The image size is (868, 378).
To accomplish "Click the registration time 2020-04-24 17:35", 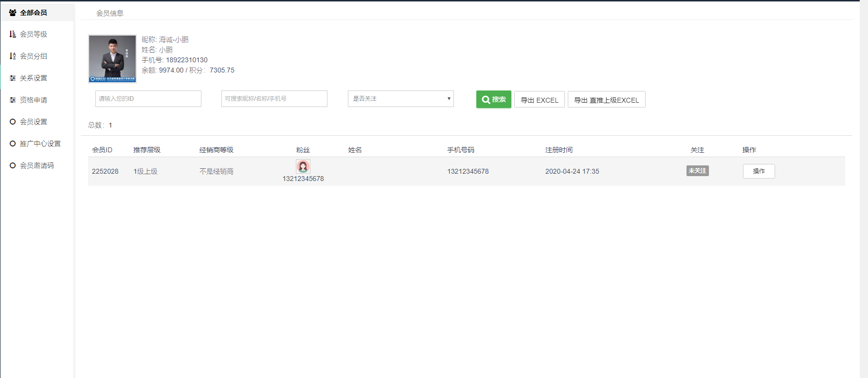I will tap(572, 171).
